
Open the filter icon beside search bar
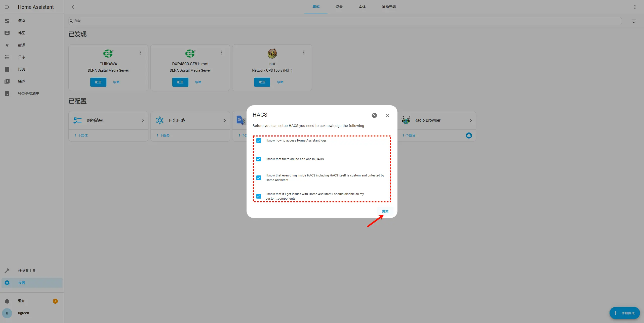tap(634, 21)
